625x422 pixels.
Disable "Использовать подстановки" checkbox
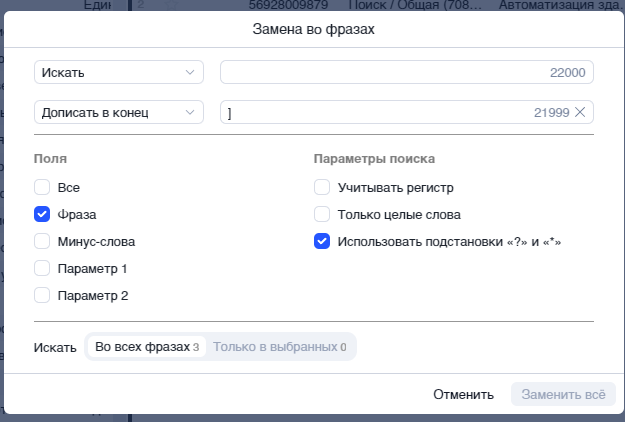pos(322,241)
